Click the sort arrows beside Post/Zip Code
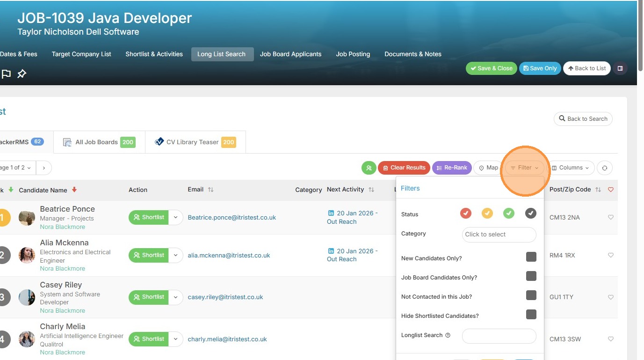 tap(598, 190)
